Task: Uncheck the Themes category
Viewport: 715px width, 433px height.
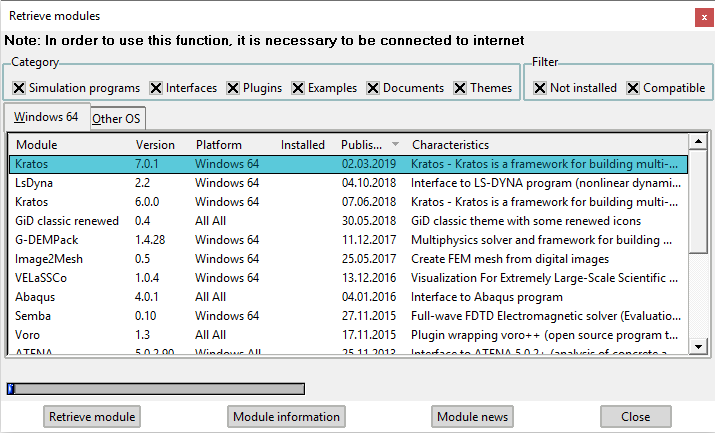Action: [x=460, y=88]
